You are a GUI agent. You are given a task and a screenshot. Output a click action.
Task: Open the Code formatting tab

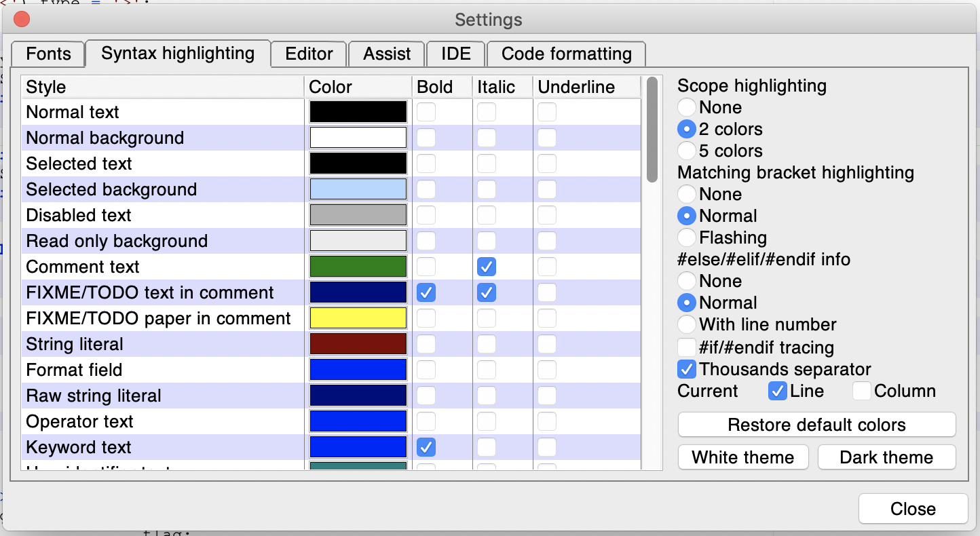coord(566,54)
